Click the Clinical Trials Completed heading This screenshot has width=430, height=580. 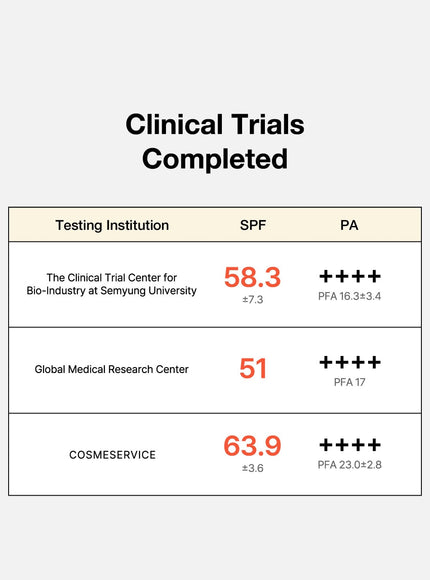(x=215, y=141)
